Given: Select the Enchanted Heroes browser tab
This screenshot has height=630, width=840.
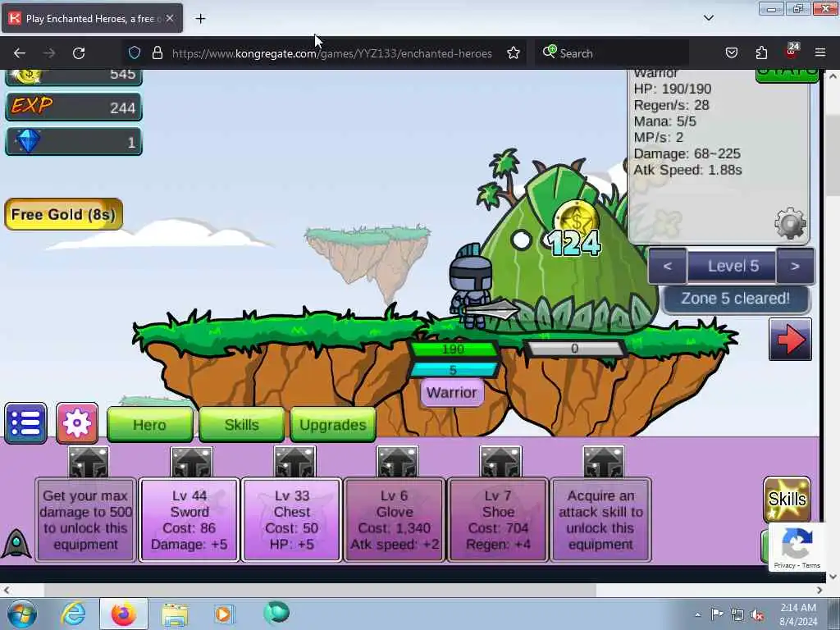Looking at the screenshot, I should [92, 18].
